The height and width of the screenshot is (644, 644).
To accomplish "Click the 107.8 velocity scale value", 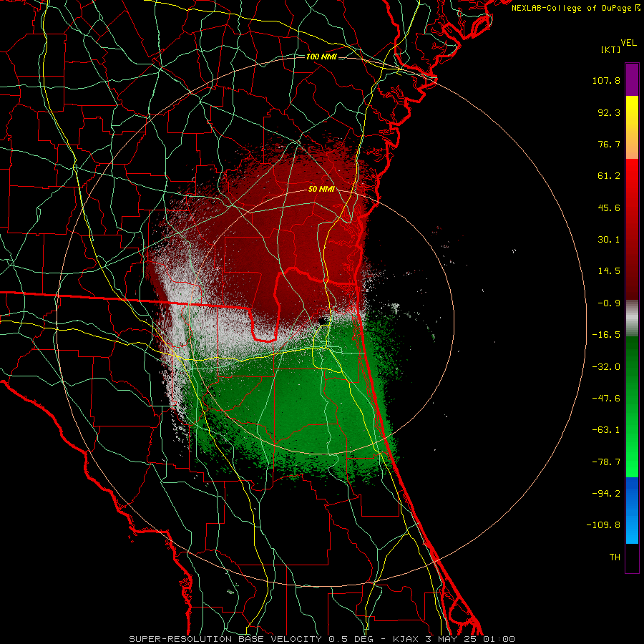I will coord(606,80).
